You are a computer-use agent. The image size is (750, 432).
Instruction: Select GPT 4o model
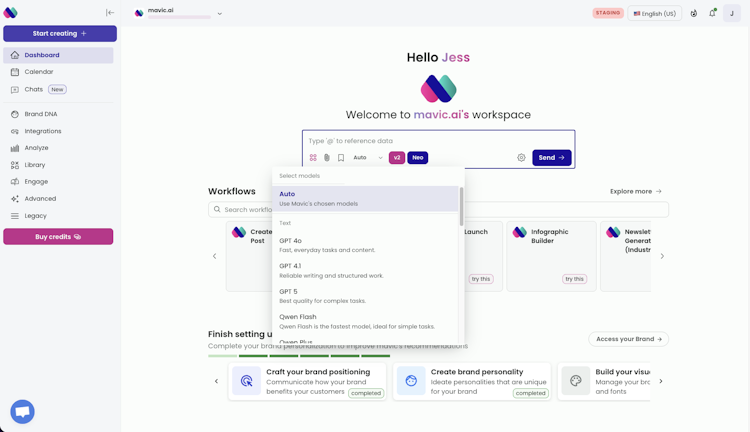tap(365, 245)
